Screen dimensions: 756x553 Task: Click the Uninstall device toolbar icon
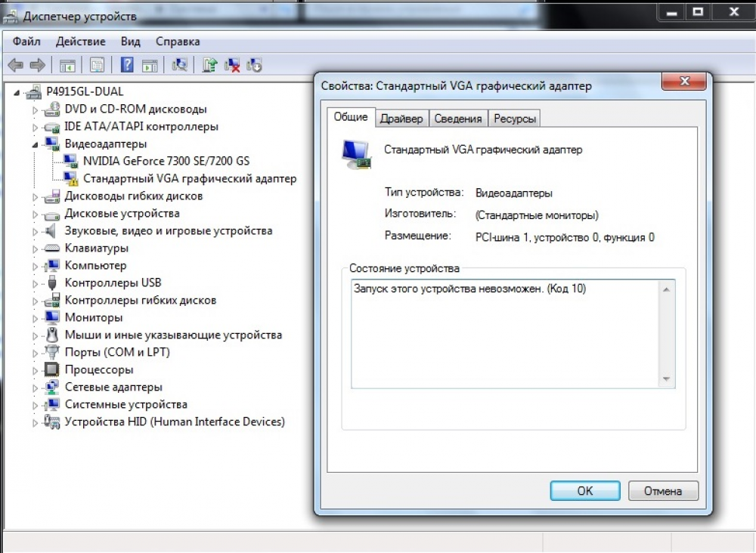[232, 65]
